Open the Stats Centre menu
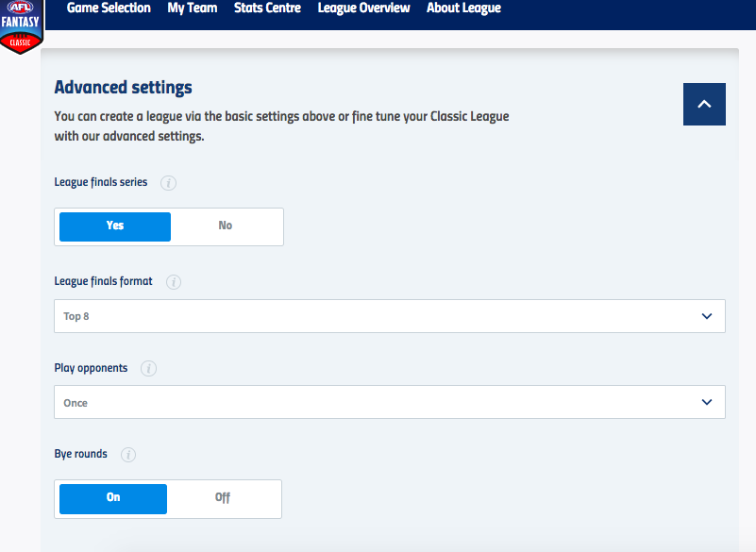The height and width of the screenshot is (552, 756). coord(267,8)
